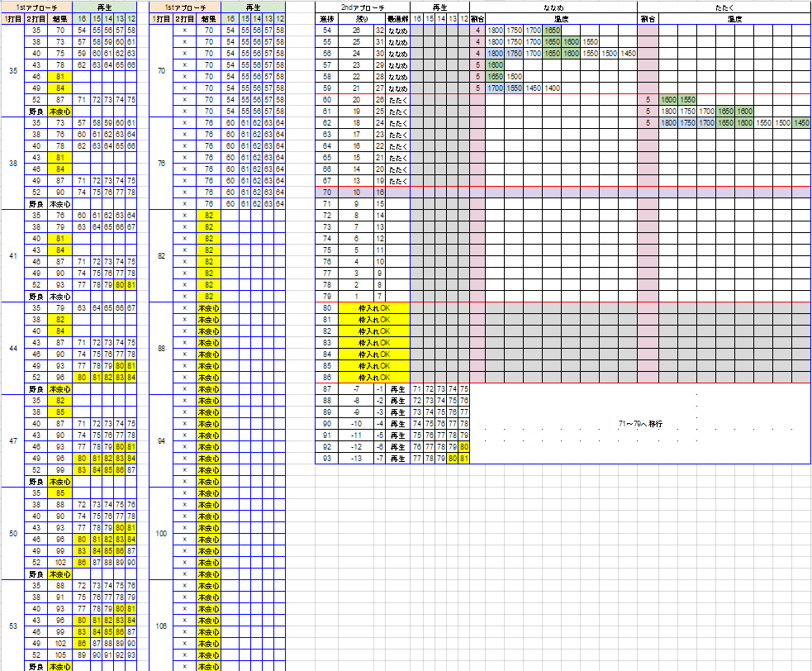Click the '1450' cell in progress row 56
812x671 pixels.
click(x=628, y=54)
